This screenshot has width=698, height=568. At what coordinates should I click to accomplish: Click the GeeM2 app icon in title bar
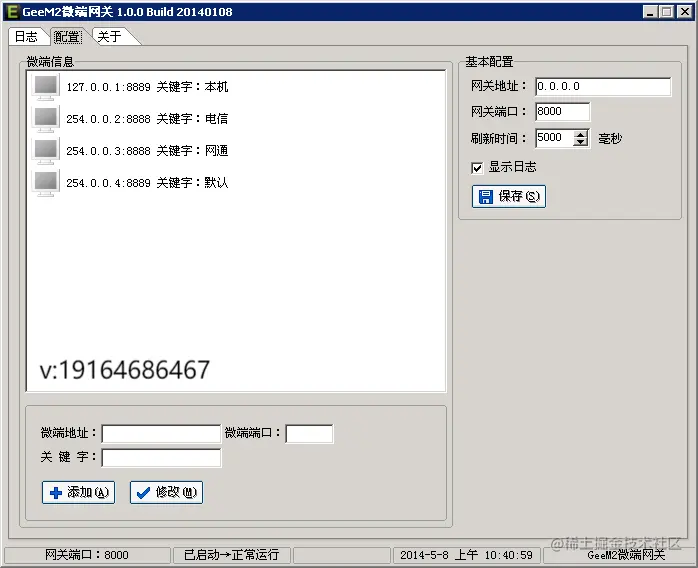tap(12, 12)
